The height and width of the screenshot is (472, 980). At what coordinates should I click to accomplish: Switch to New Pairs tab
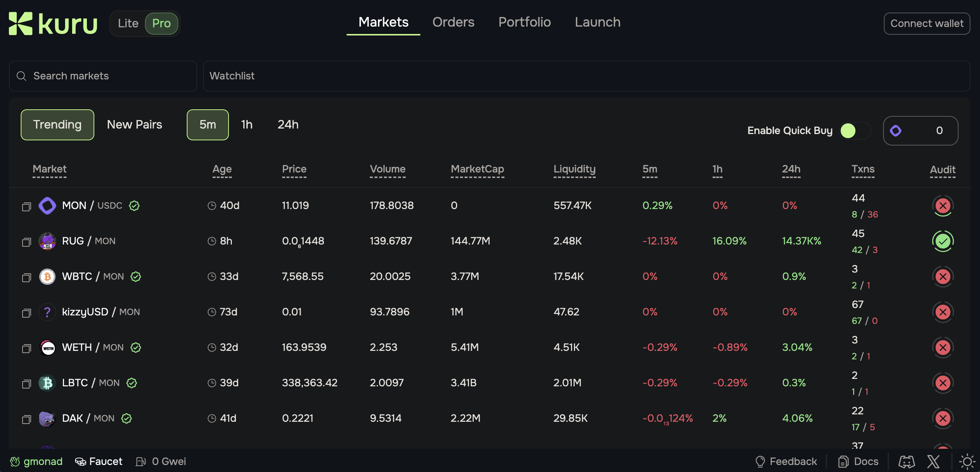[x=134, y=125]
